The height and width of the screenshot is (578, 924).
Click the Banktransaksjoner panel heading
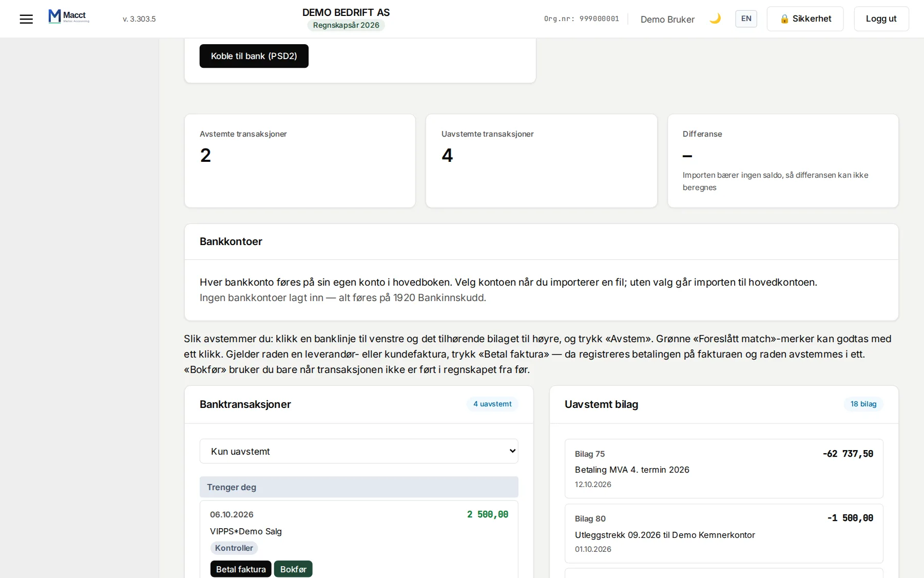point(245,404)
